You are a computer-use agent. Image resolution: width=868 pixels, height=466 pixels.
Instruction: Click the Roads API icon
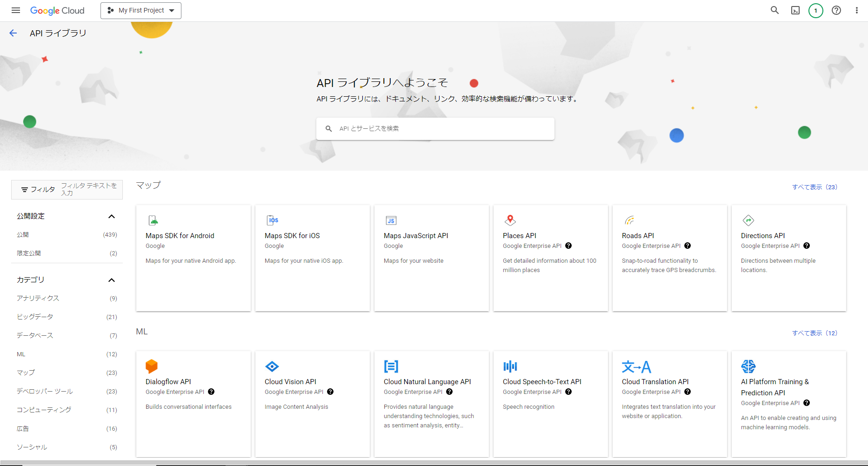click(629, 220)
